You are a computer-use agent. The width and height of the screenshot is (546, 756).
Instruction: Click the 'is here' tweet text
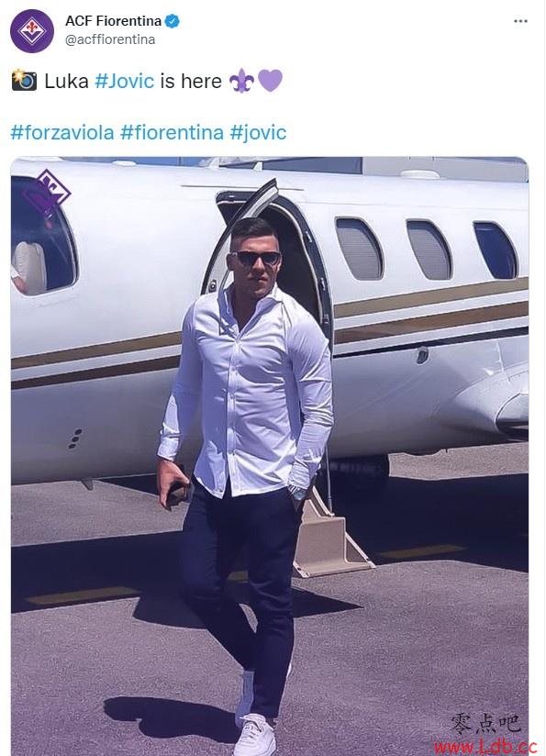[191, 81]
